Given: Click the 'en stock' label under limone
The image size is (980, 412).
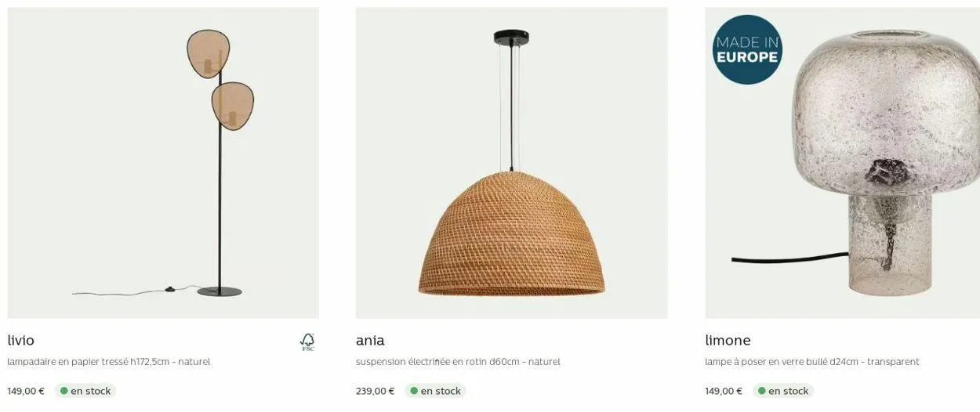Looking at the screenshot, I should 789,391.
